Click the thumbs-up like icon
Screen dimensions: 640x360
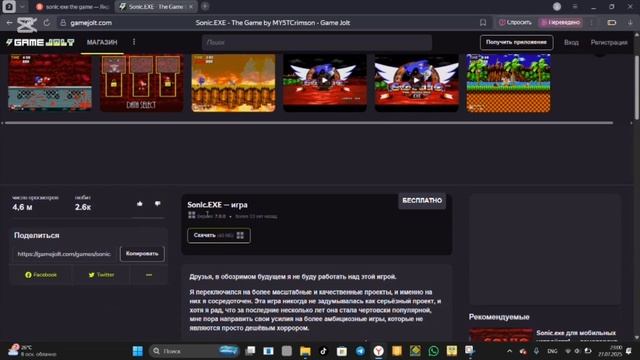click(140, 204)
